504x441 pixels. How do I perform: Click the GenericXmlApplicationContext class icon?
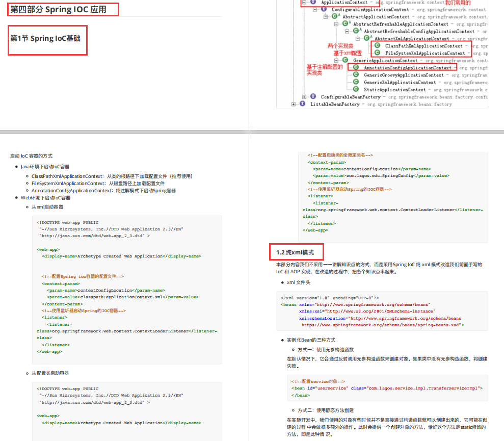tap(356, 82)
